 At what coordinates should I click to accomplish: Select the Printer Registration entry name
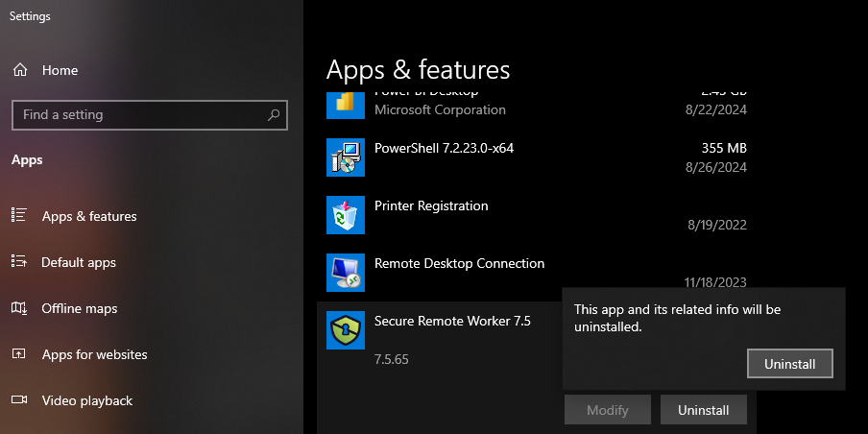pos(431,205)
